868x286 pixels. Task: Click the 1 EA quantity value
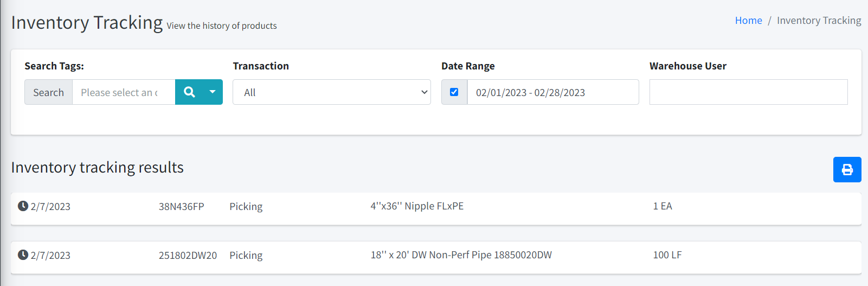662,206
